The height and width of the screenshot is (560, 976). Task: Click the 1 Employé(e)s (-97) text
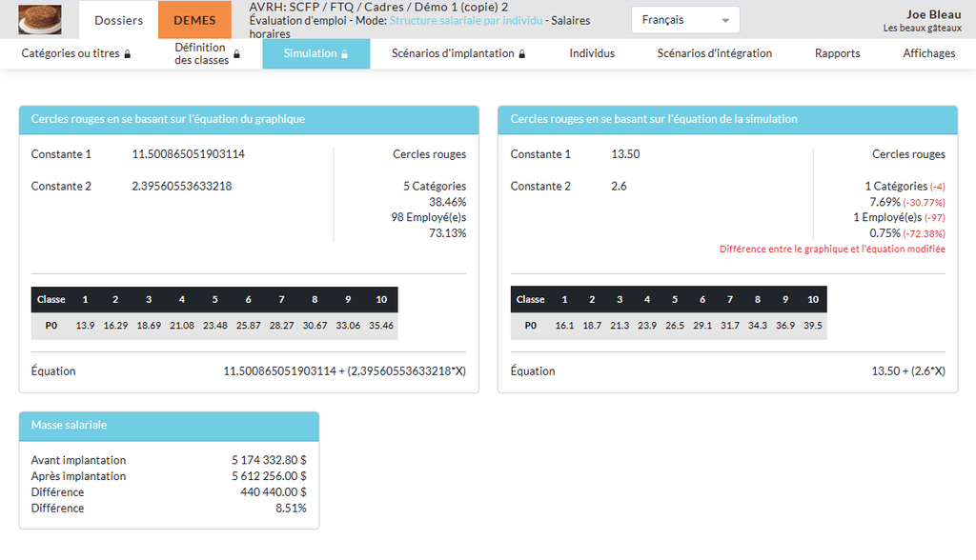click(x=900, y=217)
